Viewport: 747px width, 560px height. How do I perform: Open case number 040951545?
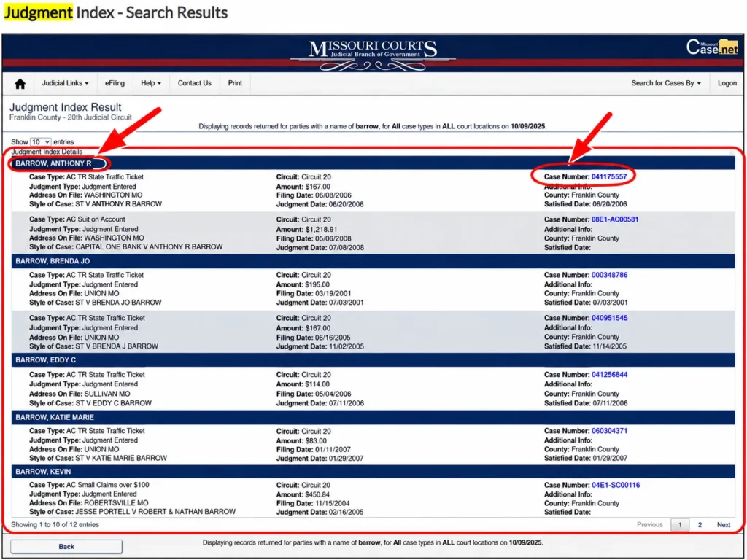[609, 318]
